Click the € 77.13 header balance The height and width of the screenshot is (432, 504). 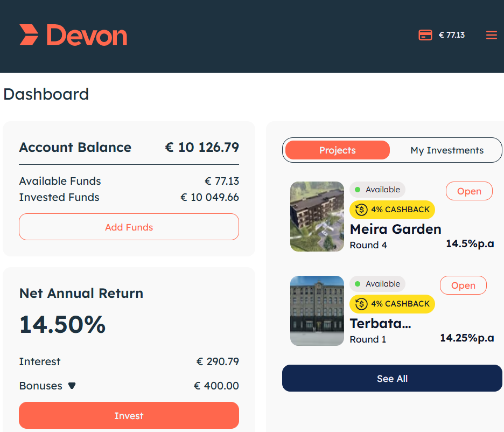pyautogui.click(x=452, y=35)
